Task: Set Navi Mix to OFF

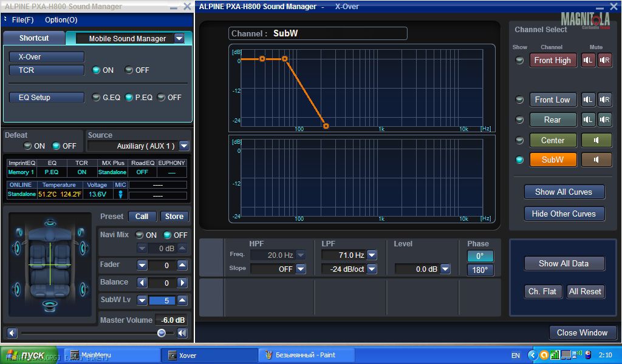Action: 168,235
